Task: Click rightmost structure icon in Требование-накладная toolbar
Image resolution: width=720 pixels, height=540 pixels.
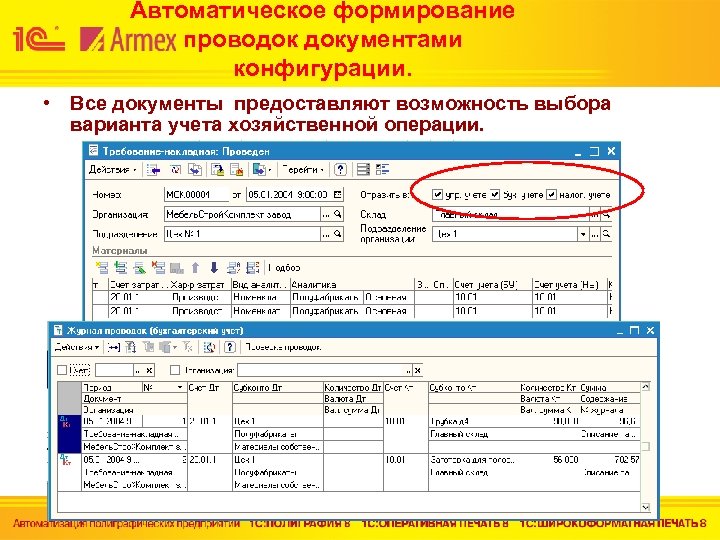Action: tap(382, 170)
